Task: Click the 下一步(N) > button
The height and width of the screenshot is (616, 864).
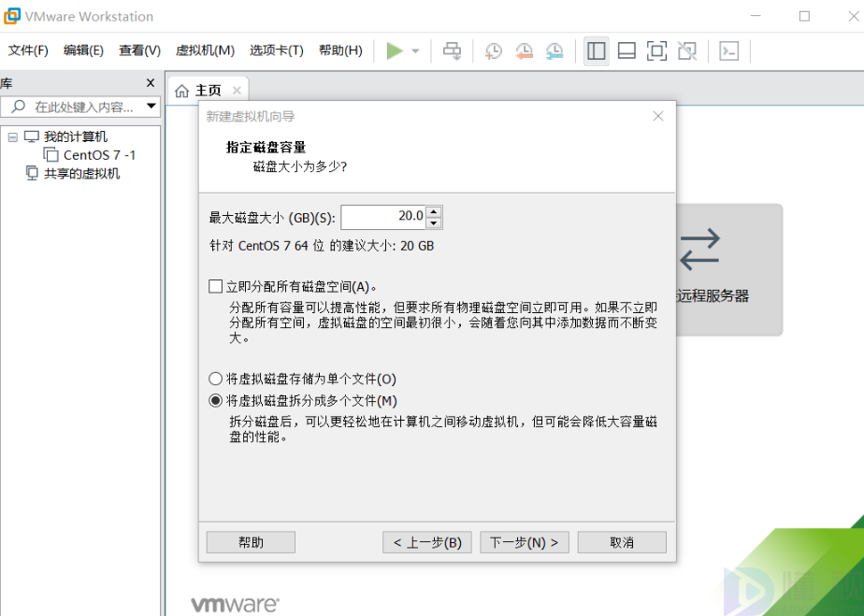Action: (525, 542)
